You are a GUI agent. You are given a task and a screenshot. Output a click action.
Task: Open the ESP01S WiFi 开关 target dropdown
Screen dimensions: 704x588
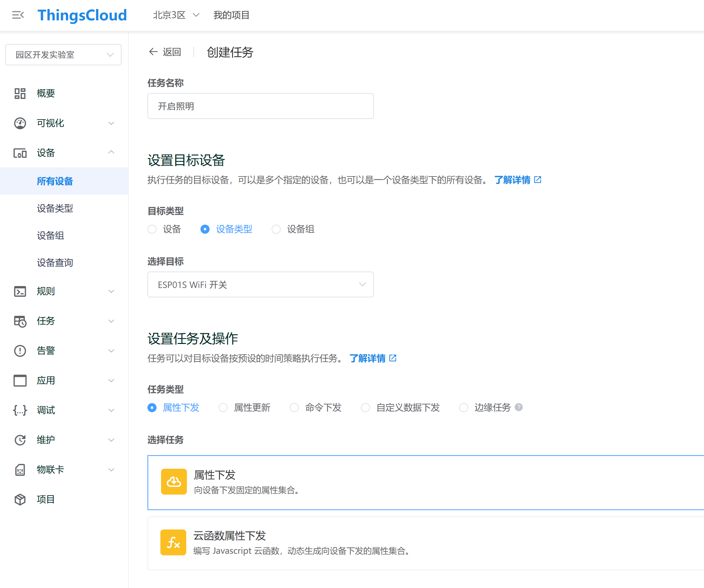point(260,284)
